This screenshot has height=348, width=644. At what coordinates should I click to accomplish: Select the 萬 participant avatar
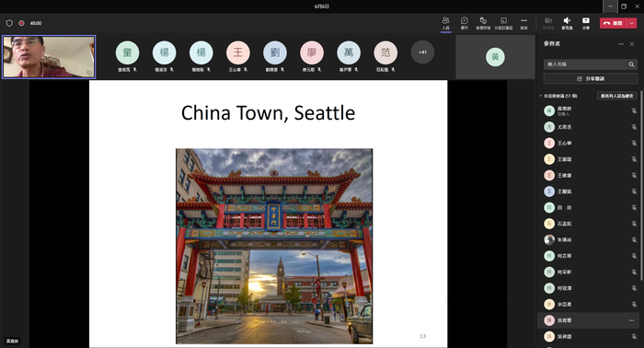(349, 52)
